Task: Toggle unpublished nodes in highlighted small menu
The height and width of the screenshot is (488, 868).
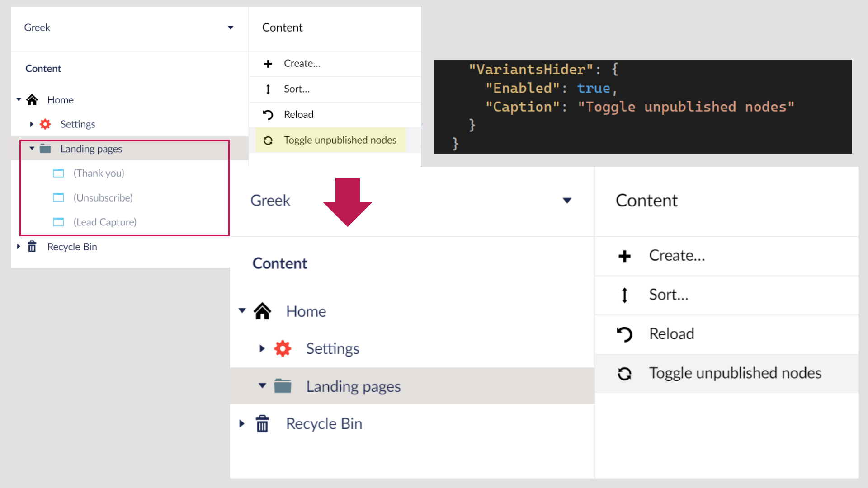Action: [x=340, y=140]
